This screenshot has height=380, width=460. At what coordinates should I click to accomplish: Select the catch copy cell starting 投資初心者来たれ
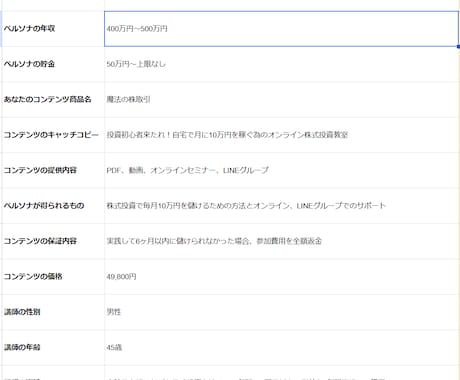click(x=281, y=135)
